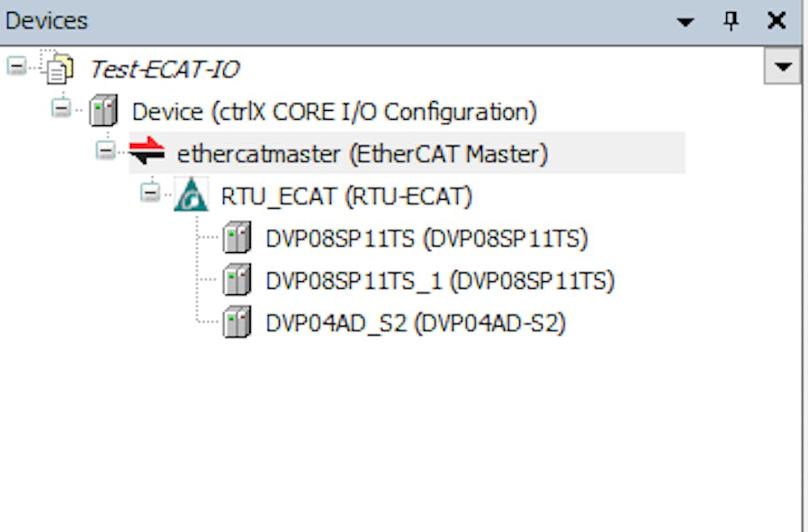Click the teal RTU_ECAT coupler icon

[191, 196]
